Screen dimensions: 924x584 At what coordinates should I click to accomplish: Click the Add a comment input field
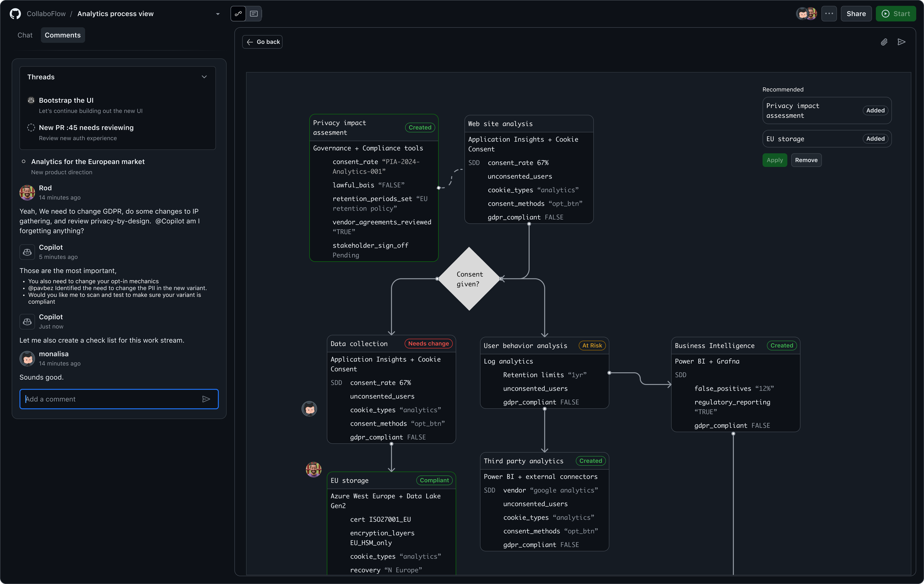(96, 399)
